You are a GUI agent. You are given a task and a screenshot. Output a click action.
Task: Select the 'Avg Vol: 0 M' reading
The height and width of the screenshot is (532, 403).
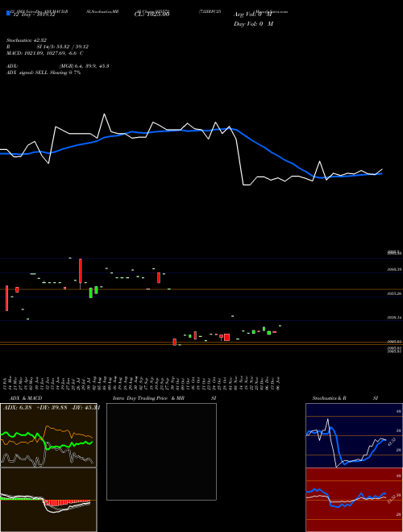(253, 15)
